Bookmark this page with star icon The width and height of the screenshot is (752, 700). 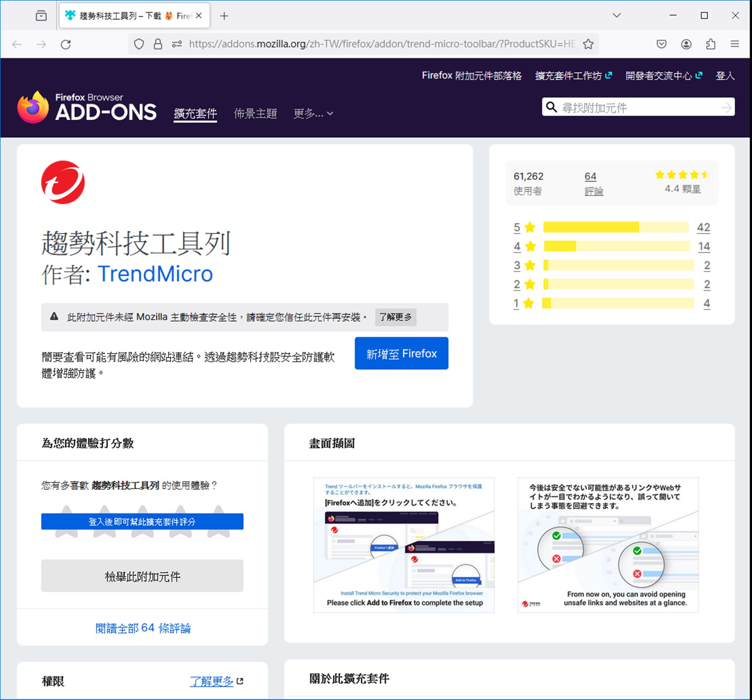(x=588, y=44)
